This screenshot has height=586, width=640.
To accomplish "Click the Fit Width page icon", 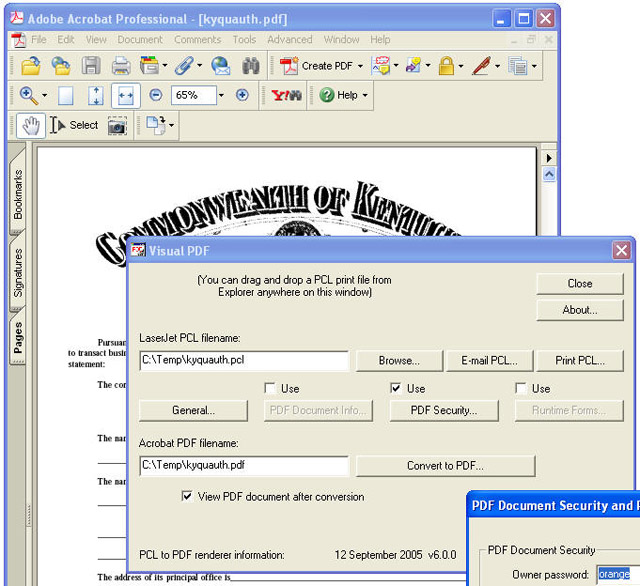I will coord(126,95).
